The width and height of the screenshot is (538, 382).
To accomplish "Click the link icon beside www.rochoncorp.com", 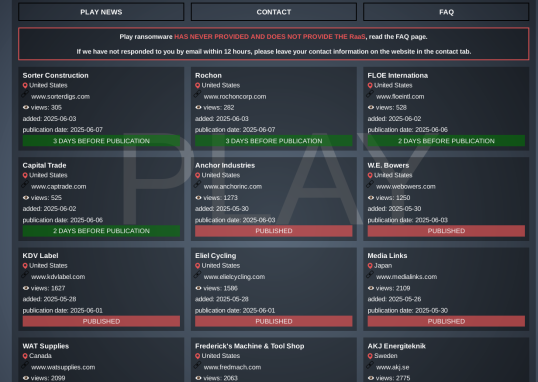I will pyautogui.click(x=198, y=94).
